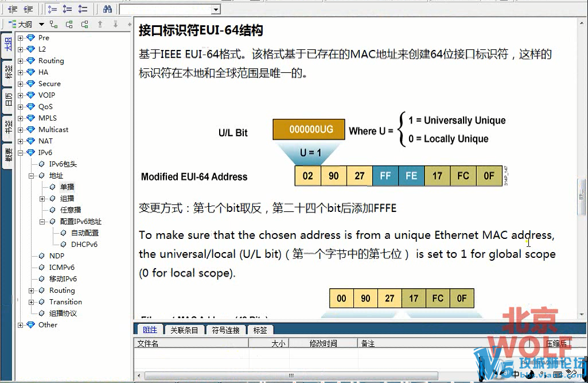Viewport: 588px width, 383px height.
Task: Click the increase indent toolbar icon
Action: coord(28,9)
